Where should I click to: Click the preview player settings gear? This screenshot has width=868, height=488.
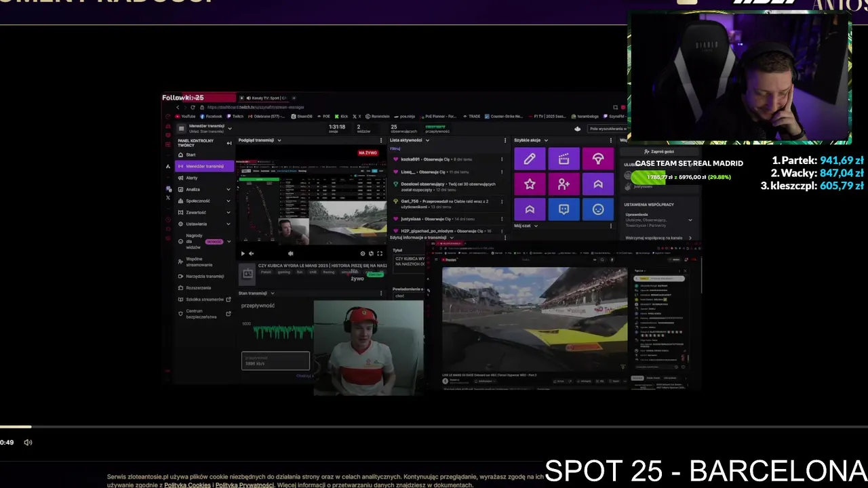point(362,253)
